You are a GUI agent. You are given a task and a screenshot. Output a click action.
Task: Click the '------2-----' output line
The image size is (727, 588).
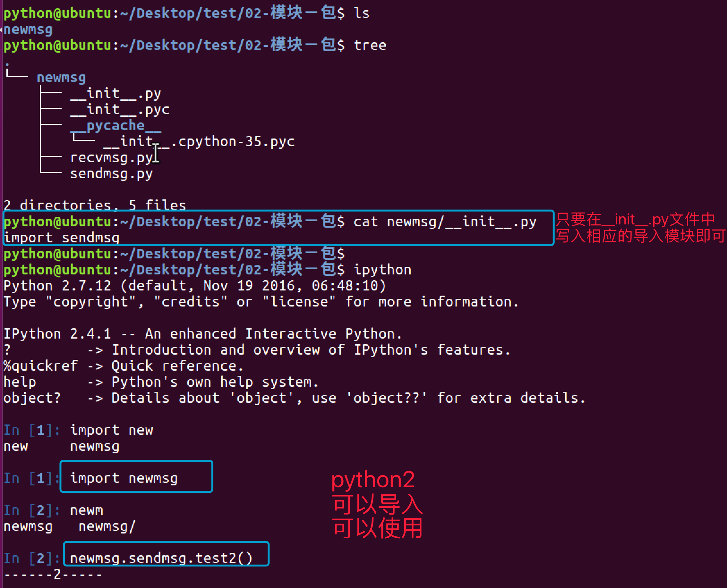click(x=53, y=575)
